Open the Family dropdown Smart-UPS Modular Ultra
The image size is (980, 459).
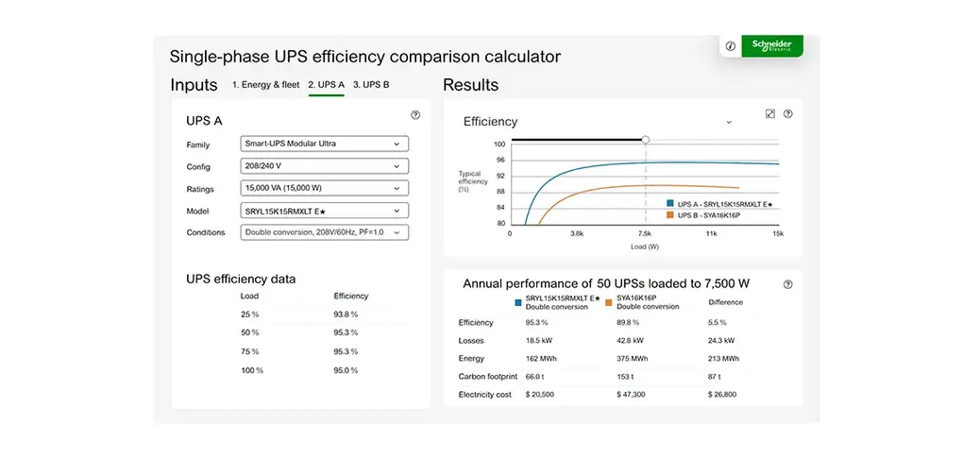(325, 144)
